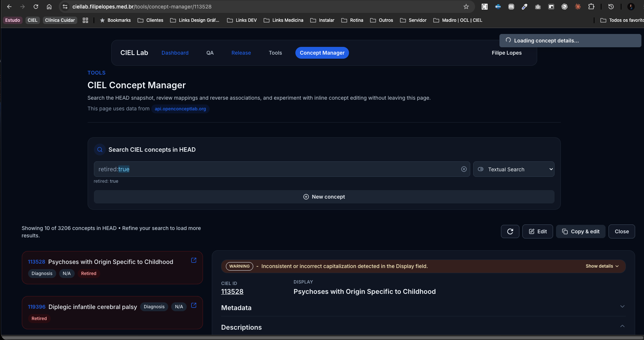Go back to the previous browser page

tap(9, 7)
